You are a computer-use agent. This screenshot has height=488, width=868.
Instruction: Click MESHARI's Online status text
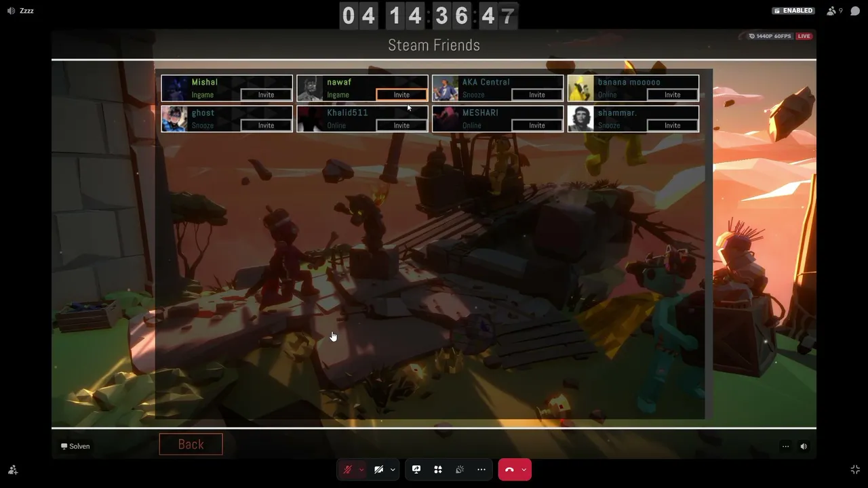472,125
